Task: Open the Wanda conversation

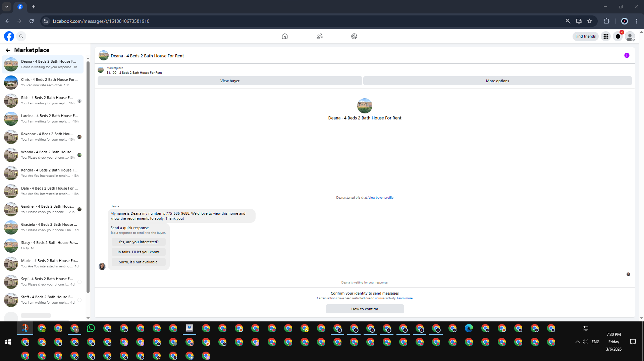Action: (x=43, y=155)
